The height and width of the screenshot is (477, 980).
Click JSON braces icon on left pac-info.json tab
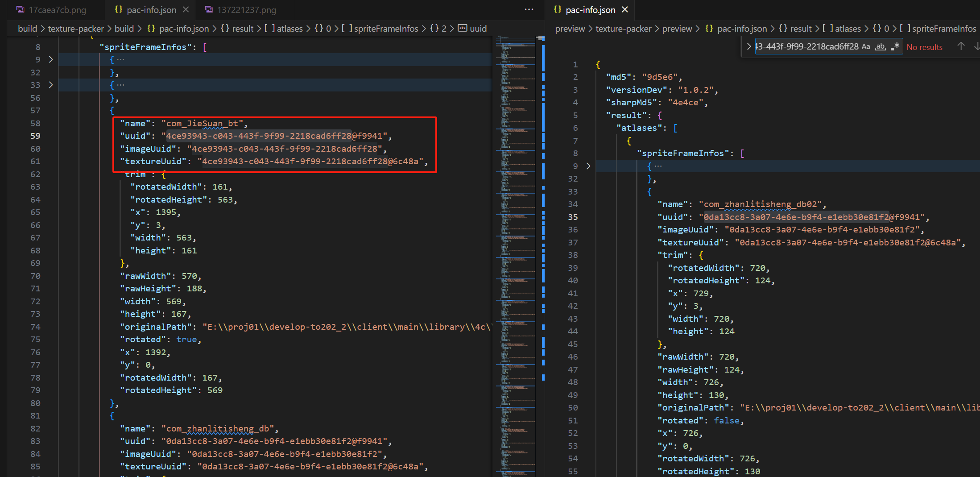[x=118, y=9]
